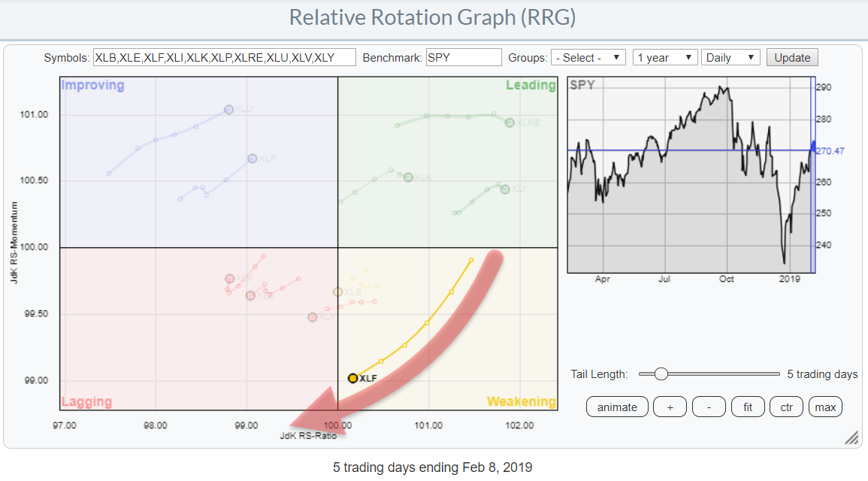Click the ctr center button

[x=786, y=407]
